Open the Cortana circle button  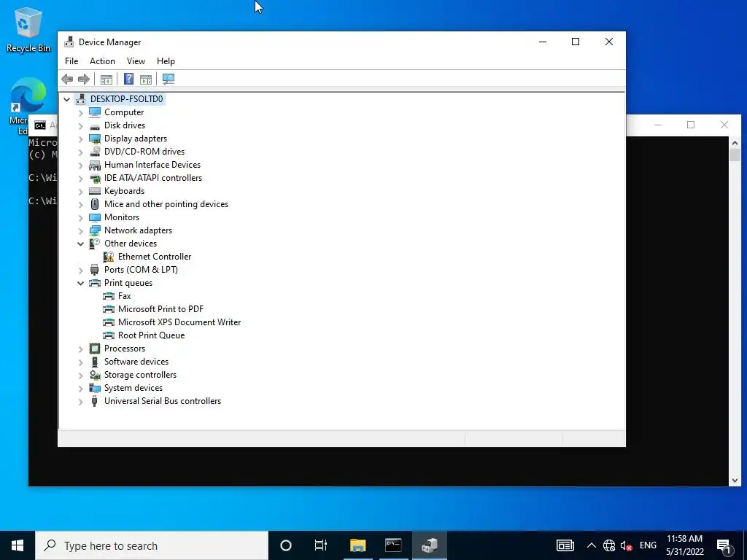[286, 545]
